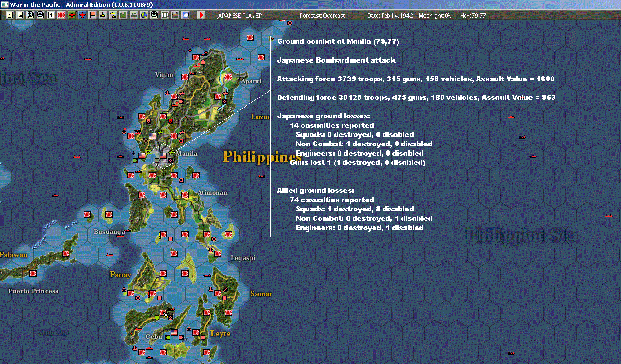Click 'Japanese ground losses:' heading

click(324, 116)
